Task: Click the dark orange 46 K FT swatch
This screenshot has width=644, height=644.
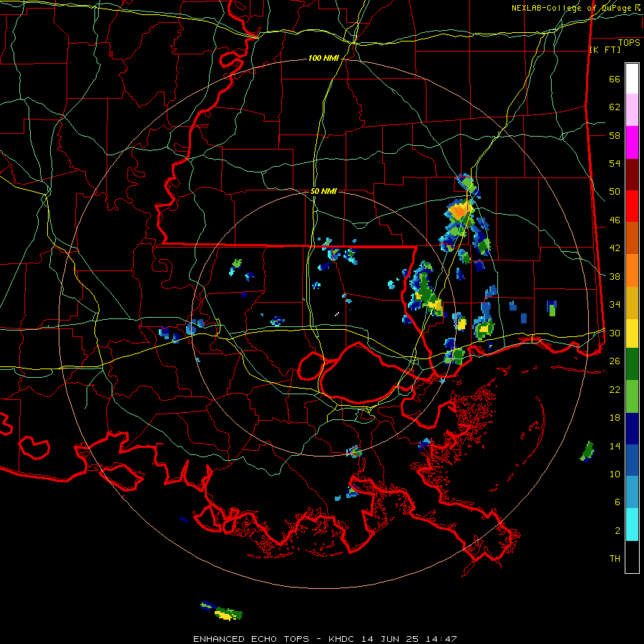Action: pos(632,238)
